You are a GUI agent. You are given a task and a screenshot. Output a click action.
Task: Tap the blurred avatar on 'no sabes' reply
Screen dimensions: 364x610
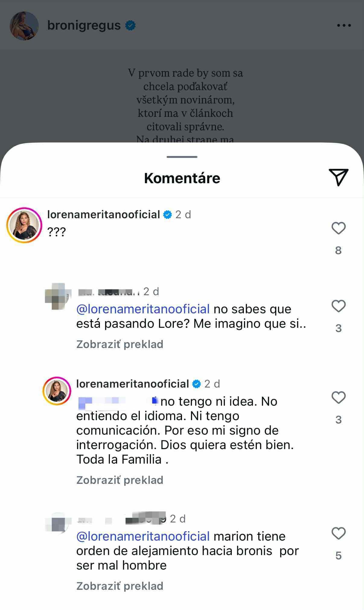56,296
